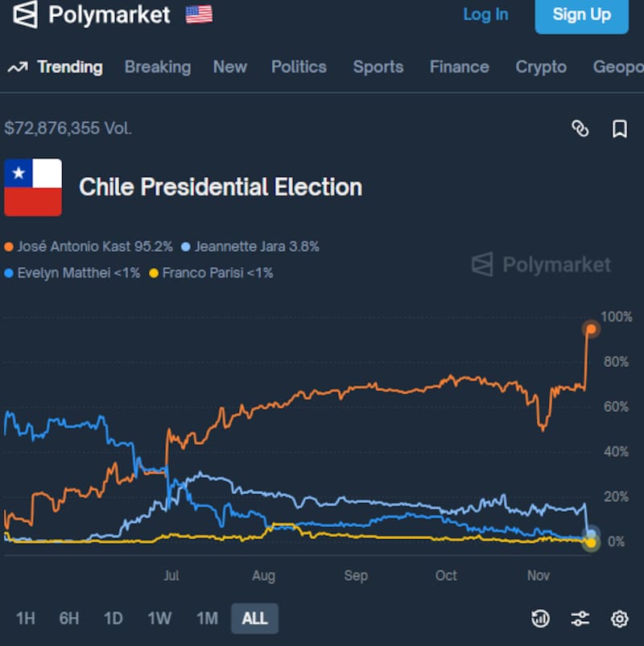644x646 pixels.
Task: Go to the Crypto category tab
Action: click(x=541, y=67)
